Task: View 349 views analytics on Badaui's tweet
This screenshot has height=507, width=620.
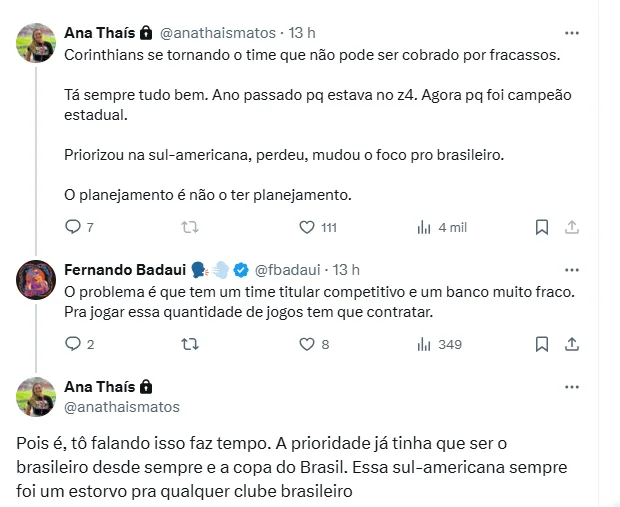Action: click(423, 344)
